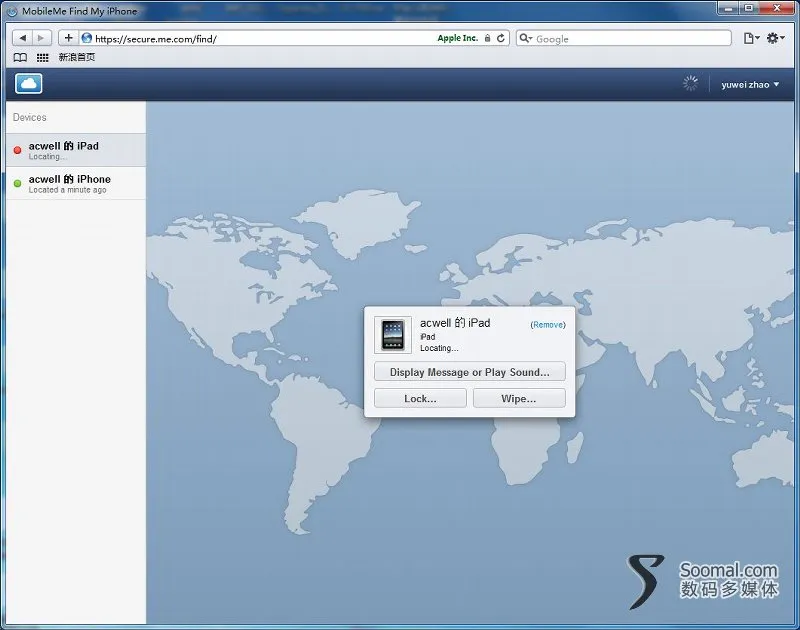Open the page menu icon
This screenshot has width=800, height=630.
pyautogui.click(x=751, y=38)
